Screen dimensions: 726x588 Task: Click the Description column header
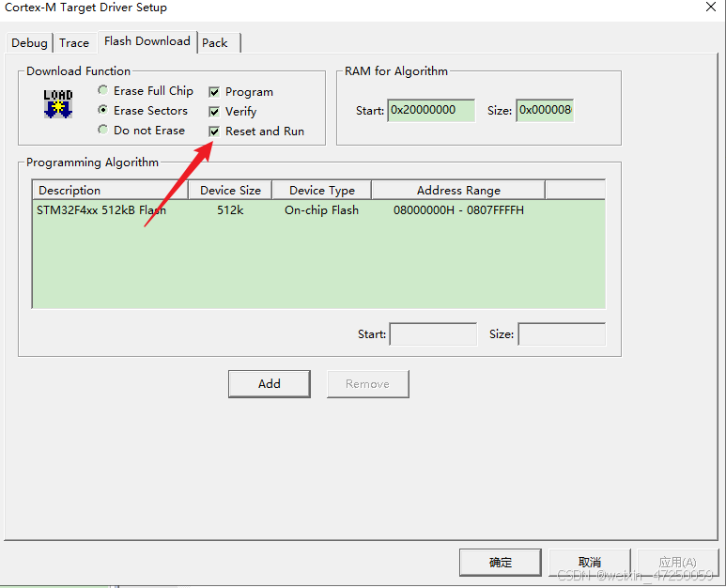pos(110,191)
